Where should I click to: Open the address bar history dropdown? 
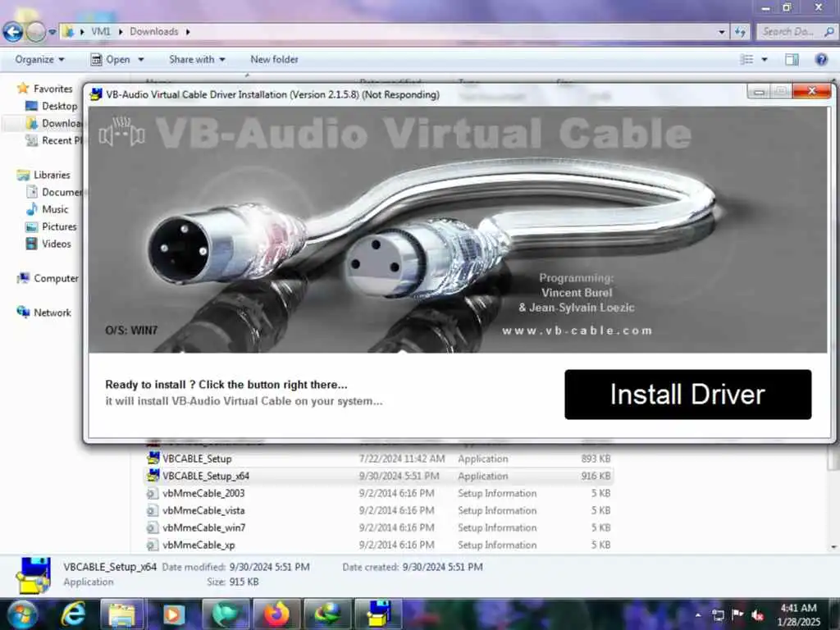[x=722, y=32]
